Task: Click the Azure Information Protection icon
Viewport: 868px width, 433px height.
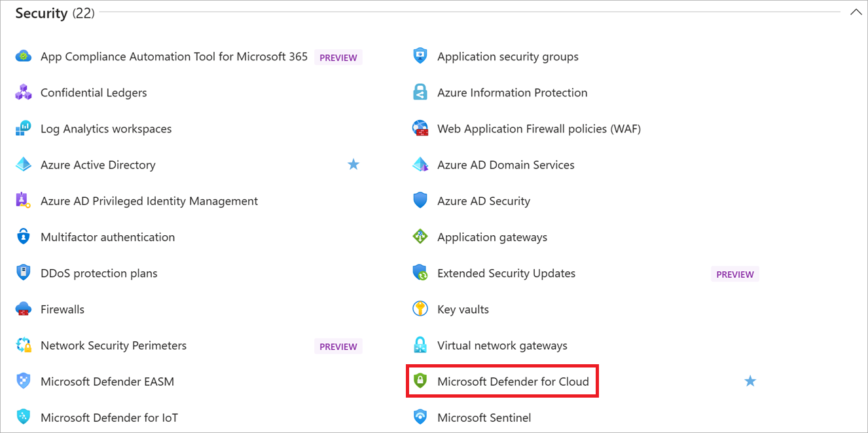Action: point(420,92)
